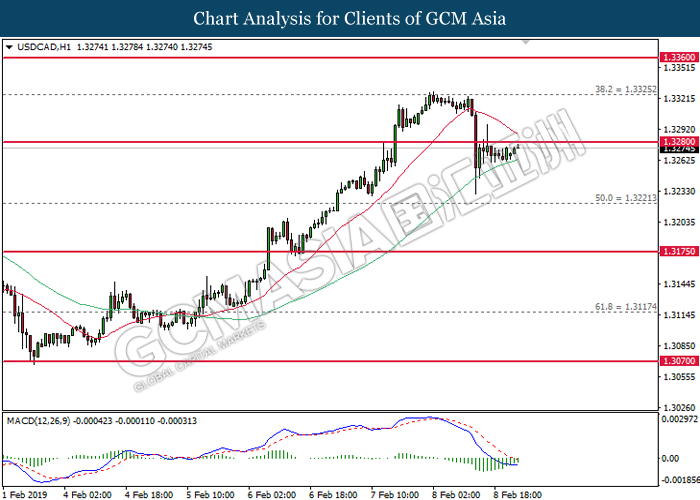
Task: Click the 4 Feb 02:00 time axis label
Action: [87, 495]
